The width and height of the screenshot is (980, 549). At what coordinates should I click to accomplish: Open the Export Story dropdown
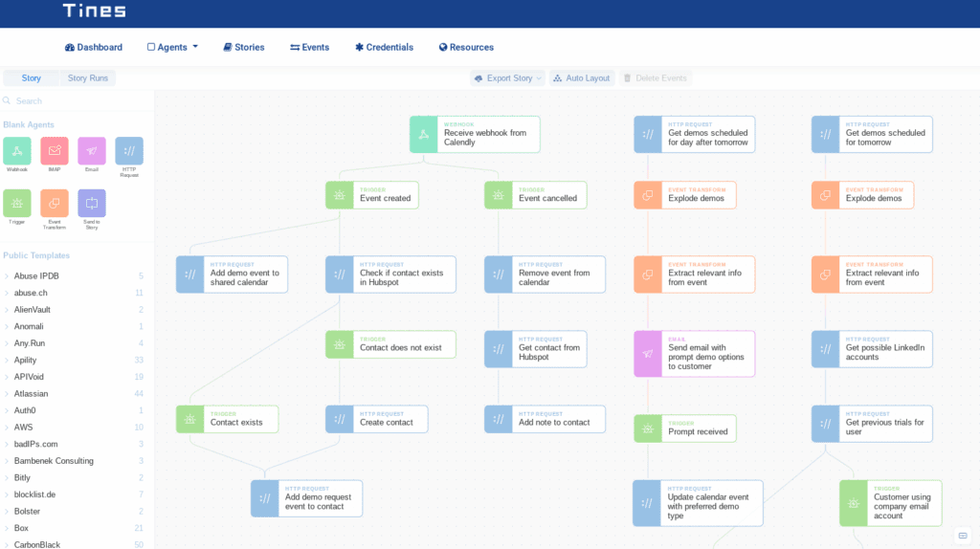pos(507,78)
